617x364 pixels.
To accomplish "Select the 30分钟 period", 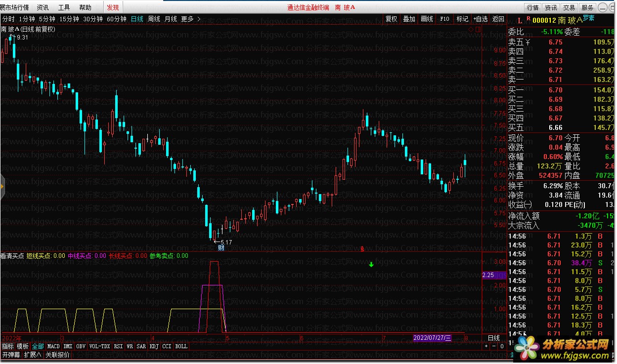I will tap(93, 19).
